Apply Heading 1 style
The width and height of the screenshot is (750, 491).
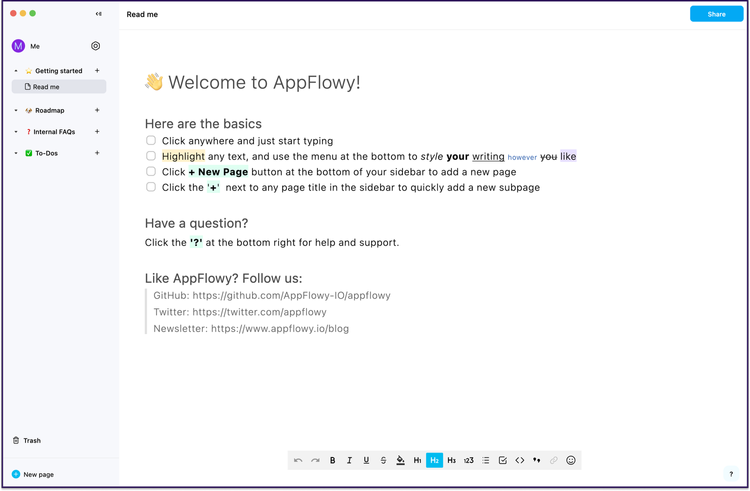point(418,460)
